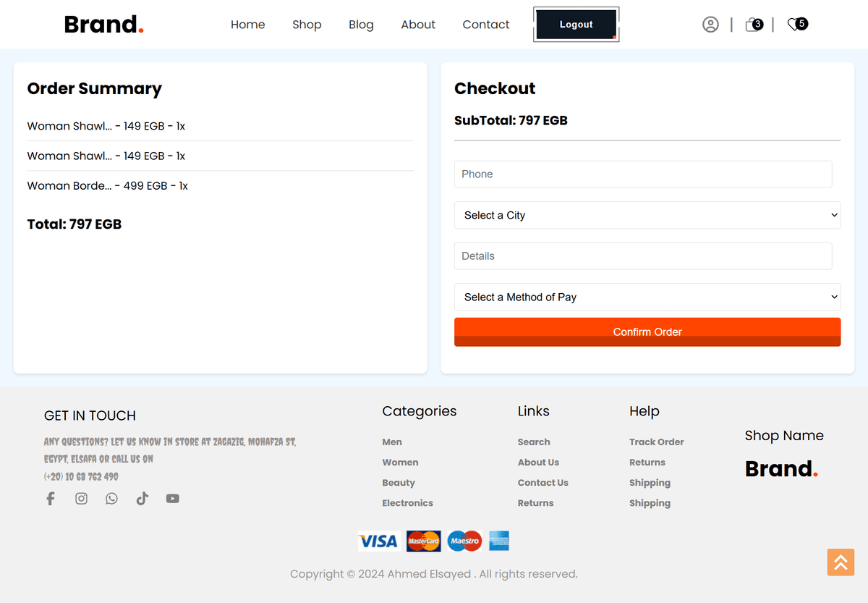Click the Brand logo in the header
The width and height of the screenshot is (868, 603).
[x=104, y=25]
